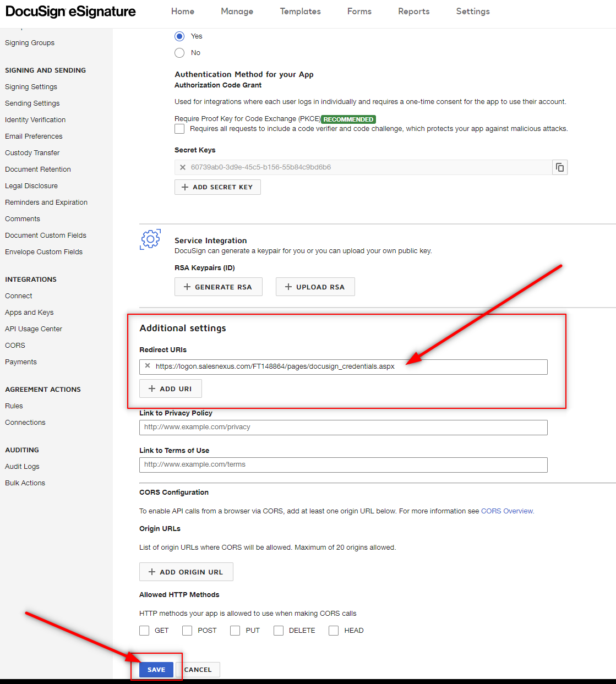Open Document Custom Fields
The width and height of the screenshot is (616, 684).
point(46,236)
